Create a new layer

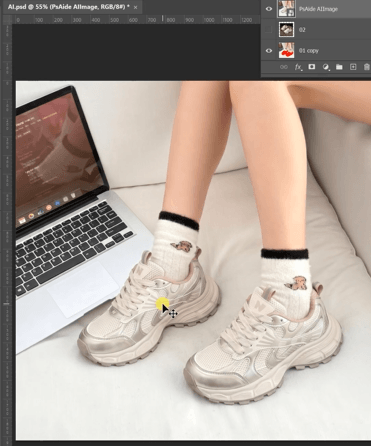pyautogui.click(x=353, y=67)
